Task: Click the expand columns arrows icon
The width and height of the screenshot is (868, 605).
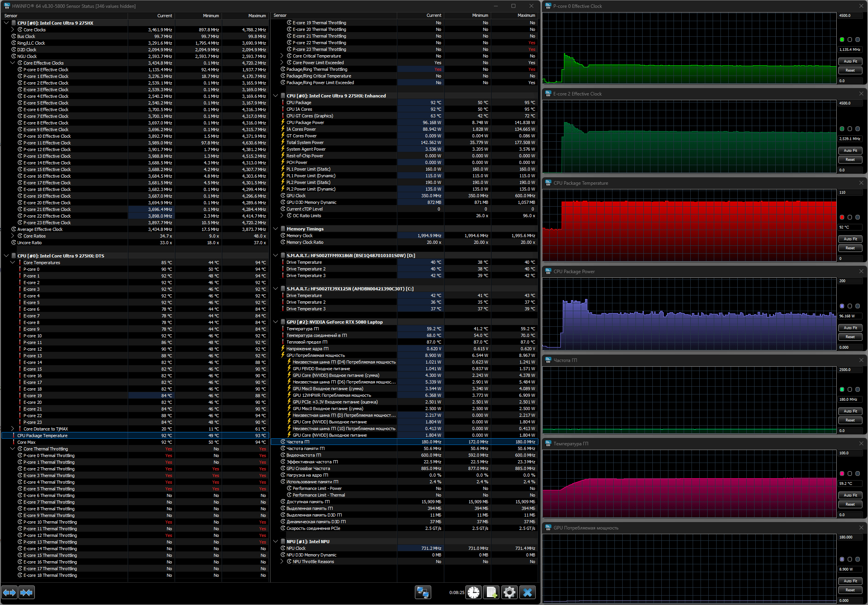Action: (x=9, y=592)
